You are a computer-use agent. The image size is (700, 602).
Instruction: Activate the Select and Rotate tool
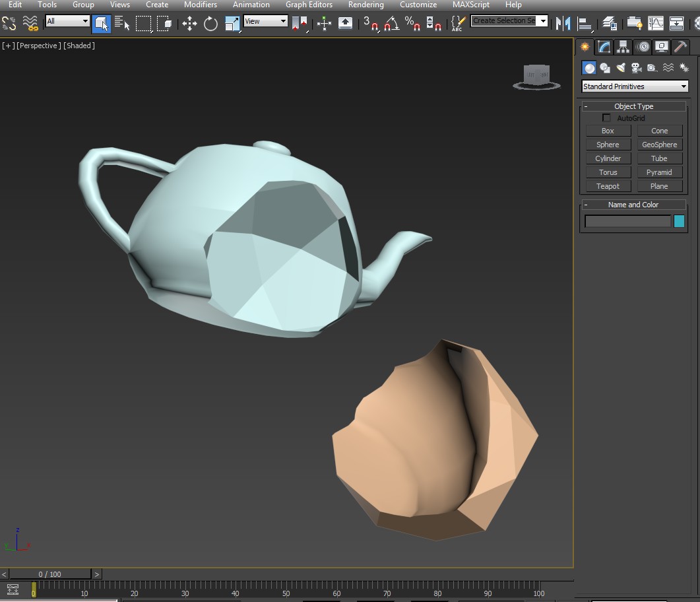(x=210, y=23)
